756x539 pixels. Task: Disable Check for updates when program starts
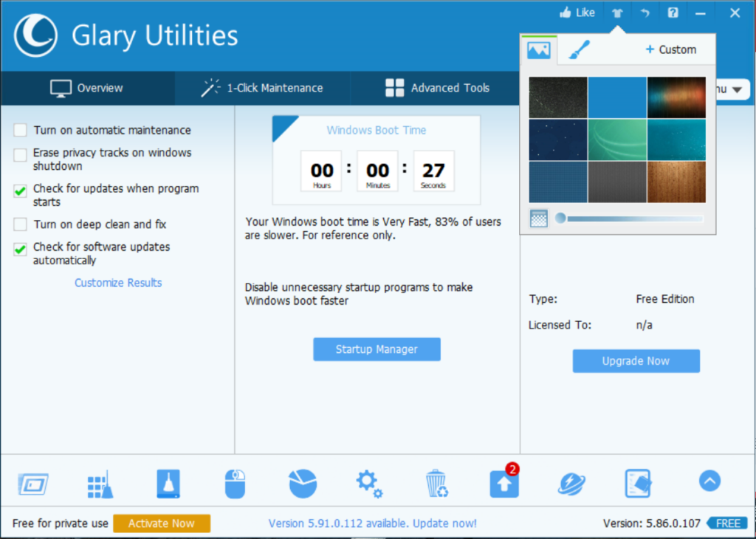(20, 189)
